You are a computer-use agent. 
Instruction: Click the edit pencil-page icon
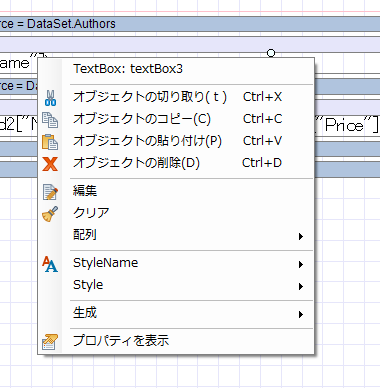(x=50, y=192)
